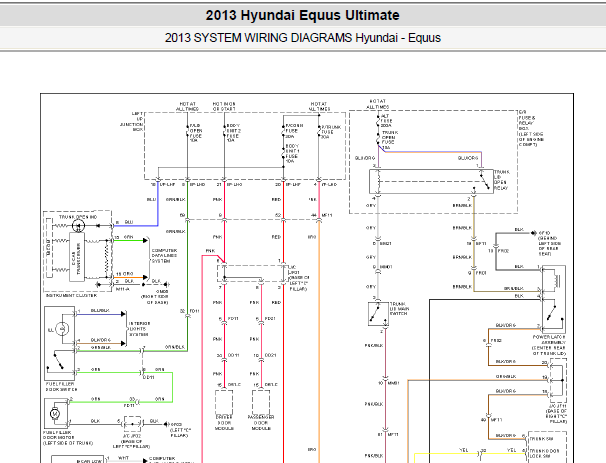
Task: Click the HOT IN ON OR START label
Action: (x=224, y=106)
